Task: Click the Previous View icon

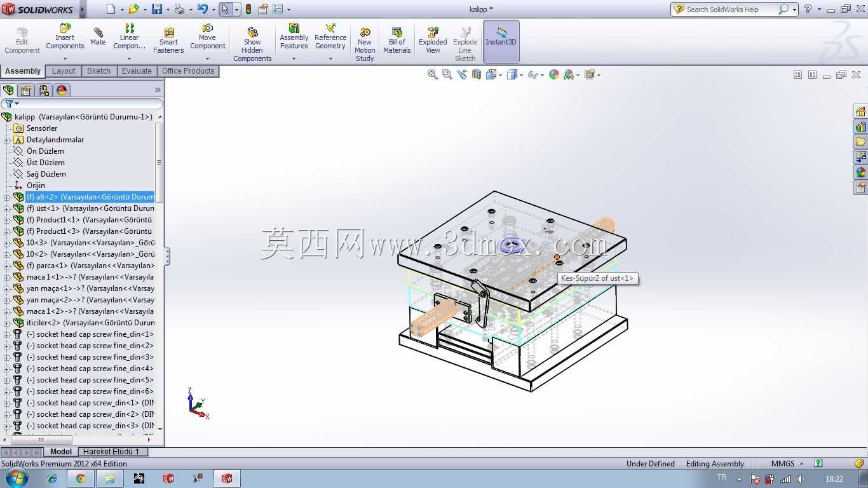Action: 462,74
